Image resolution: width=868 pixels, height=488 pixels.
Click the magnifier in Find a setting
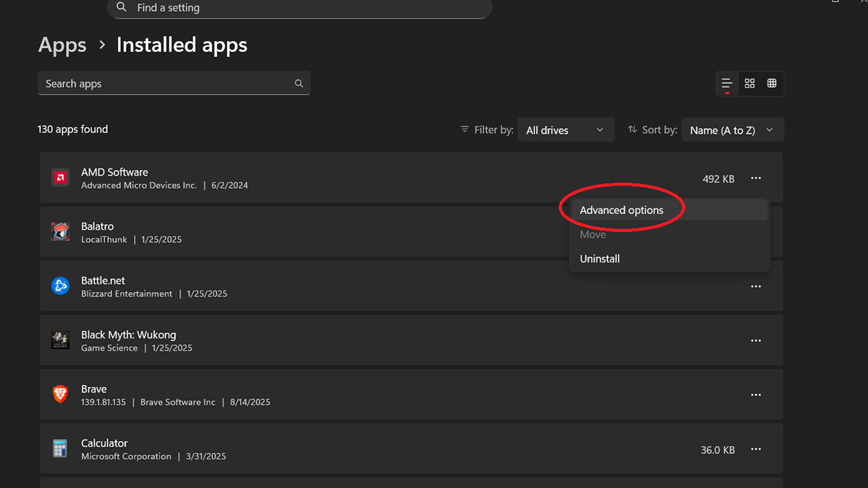pyautogui.click(x=122, y=8)
